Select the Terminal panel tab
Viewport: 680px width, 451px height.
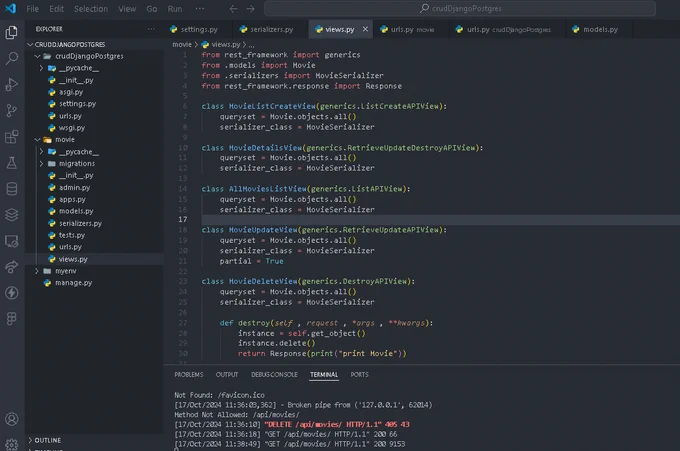[x=324, y=375]
